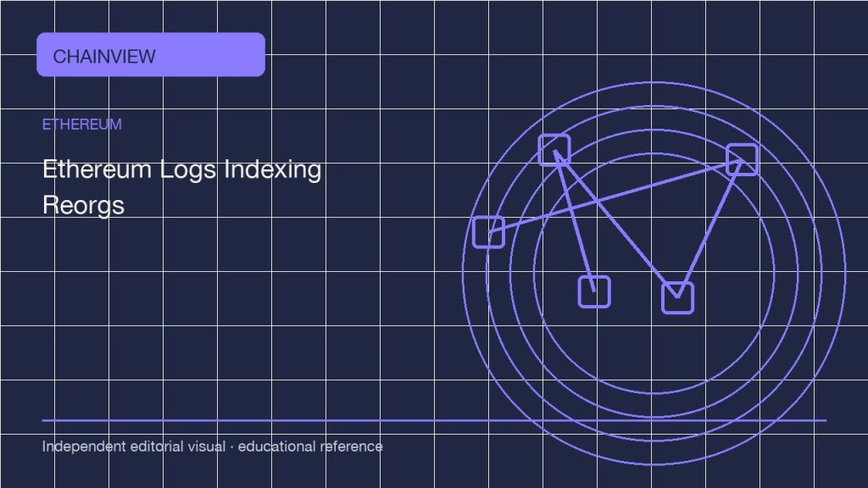Click the CHAINVIEW badge

(151, 55)
